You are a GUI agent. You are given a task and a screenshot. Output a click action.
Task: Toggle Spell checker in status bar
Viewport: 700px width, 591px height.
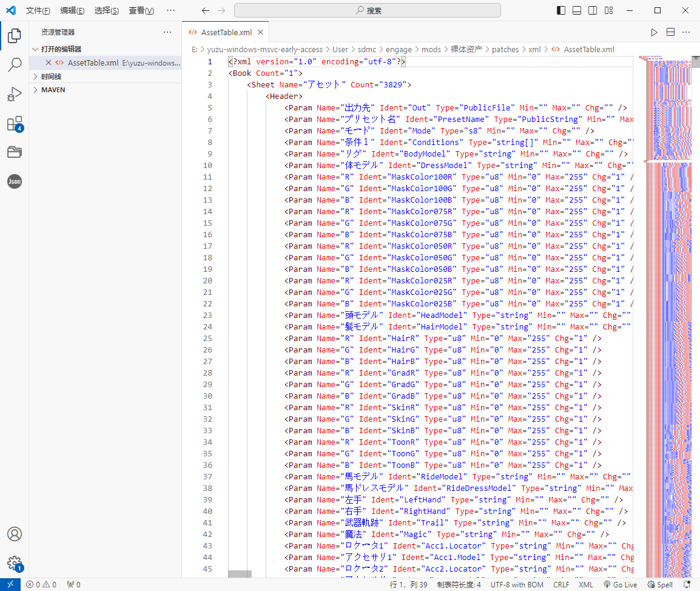coord(660,584)
